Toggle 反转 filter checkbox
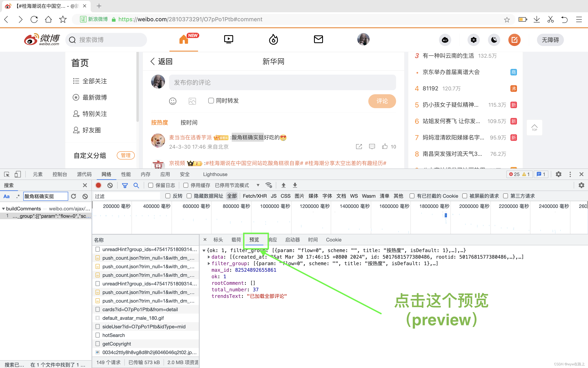 pos(168,196)
